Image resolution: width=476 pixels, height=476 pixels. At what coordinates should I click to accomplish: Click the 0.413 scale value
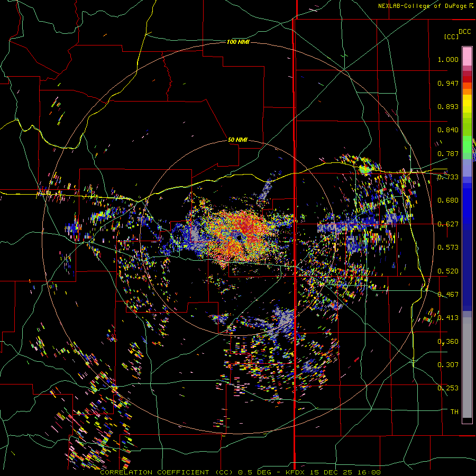pos(448,318)
